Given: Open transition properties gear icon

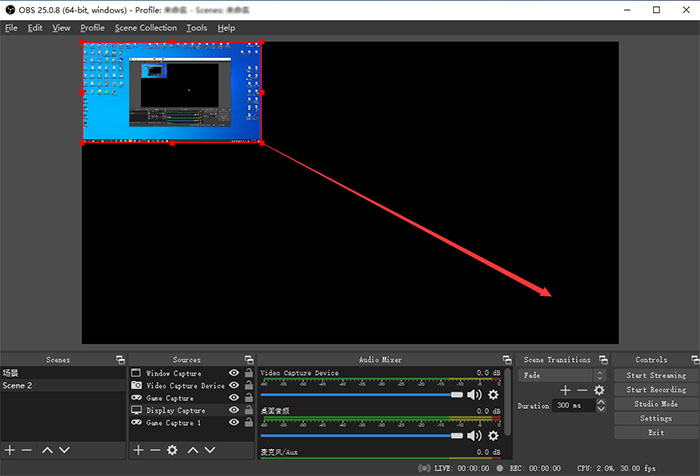Looking at the screenshot, I should click(x=599, y=390).
